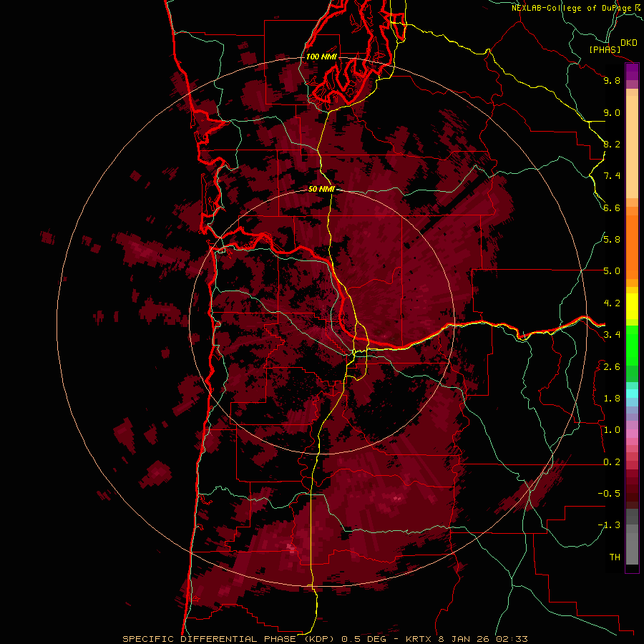Image resolution: width=644 pixels, height=644 pixels.
Task: Click the 8 JAN 26 date text
Action: click(465, 639)
